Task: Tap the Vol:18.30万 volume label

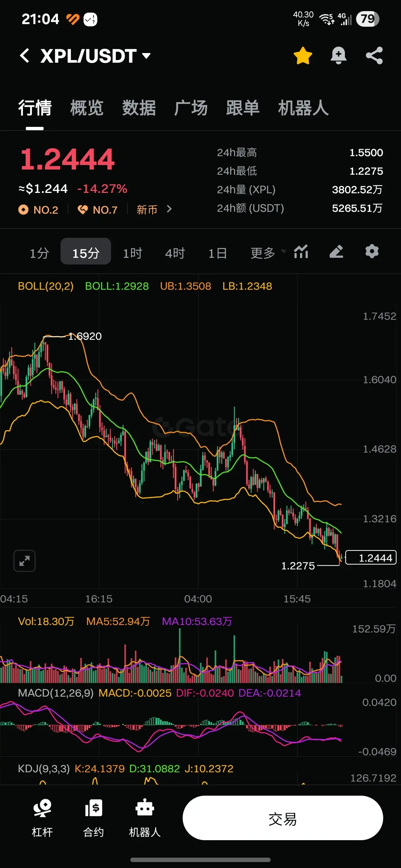Action: (x=46, y=621)
